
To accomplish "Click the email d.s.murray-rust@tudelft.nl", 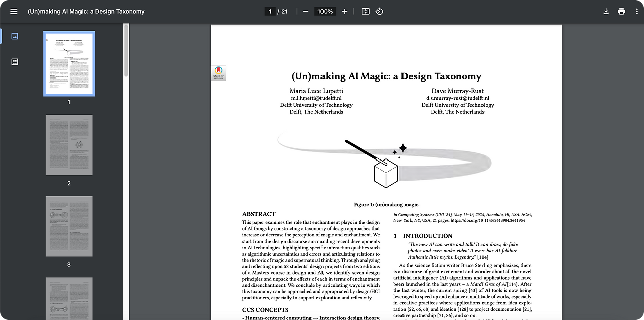I will 458,98.
